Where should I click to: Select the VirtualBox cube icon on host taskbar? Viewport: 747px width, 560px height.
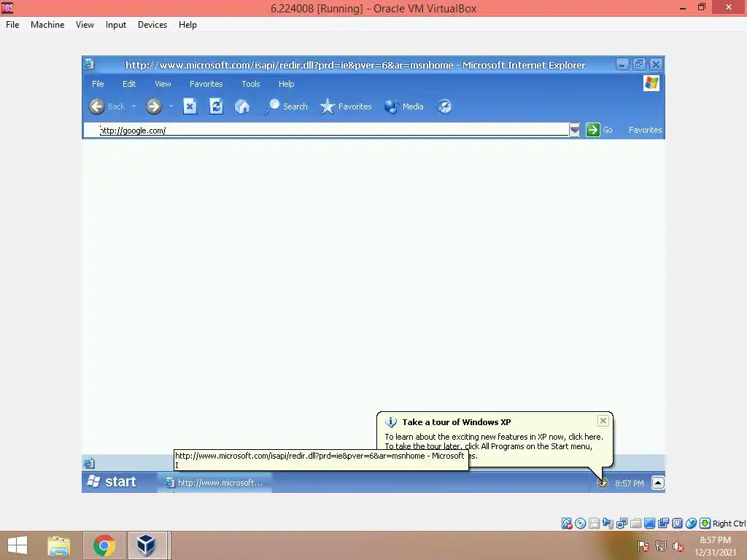146,545
